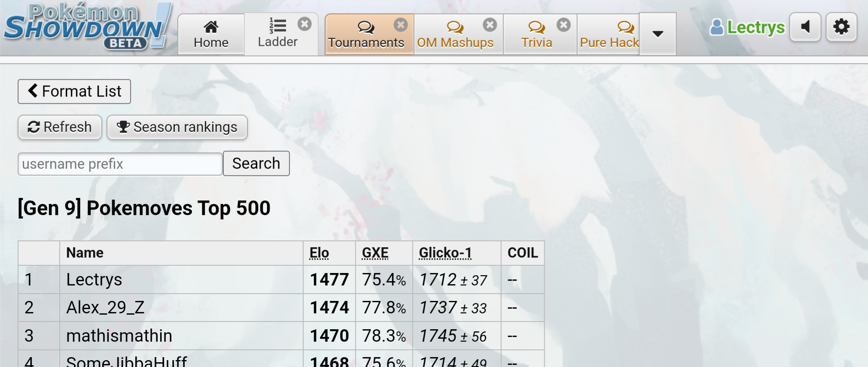Open the Pure Hack chat tab
The image size is (868, 367).
tap(609, 34)
